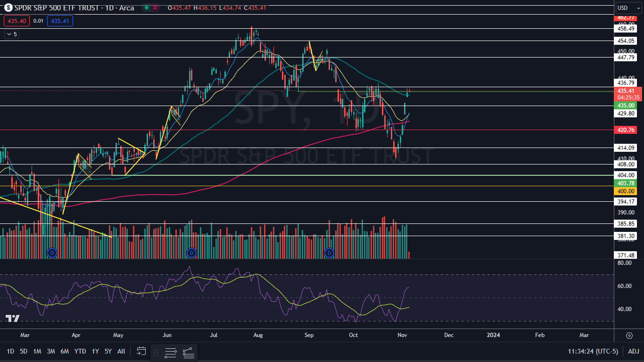
Task: Click the pink approximate-equals data icon
Action: click(x=155, y=8)
